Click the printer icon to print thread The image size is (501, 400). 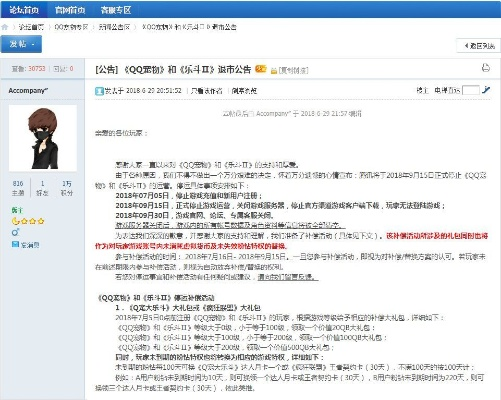tap(486, 68)
